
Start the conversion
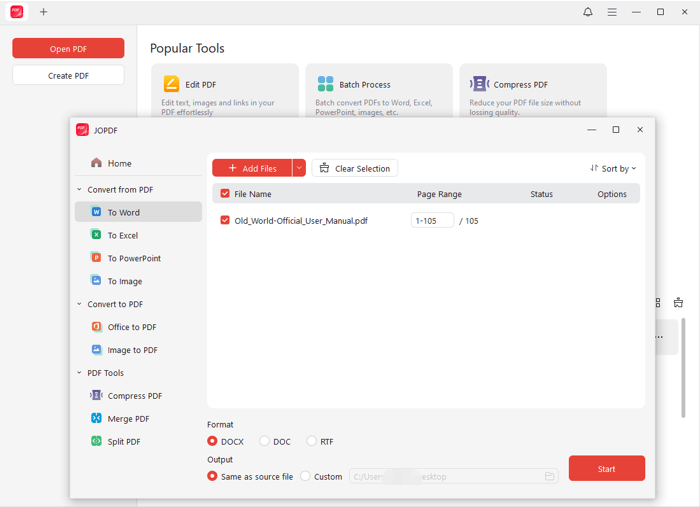coord(607,468)
